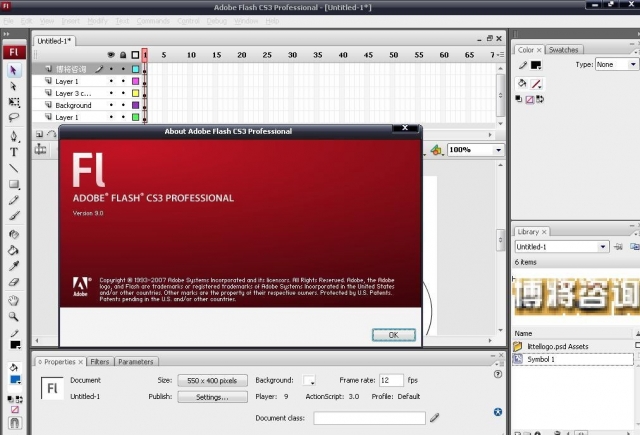Image resolution: width=640 pixels, height=435 pixels.
Task: Toggle outline on Background purple square
Action: pyautogui.click(x=136, y=105)
